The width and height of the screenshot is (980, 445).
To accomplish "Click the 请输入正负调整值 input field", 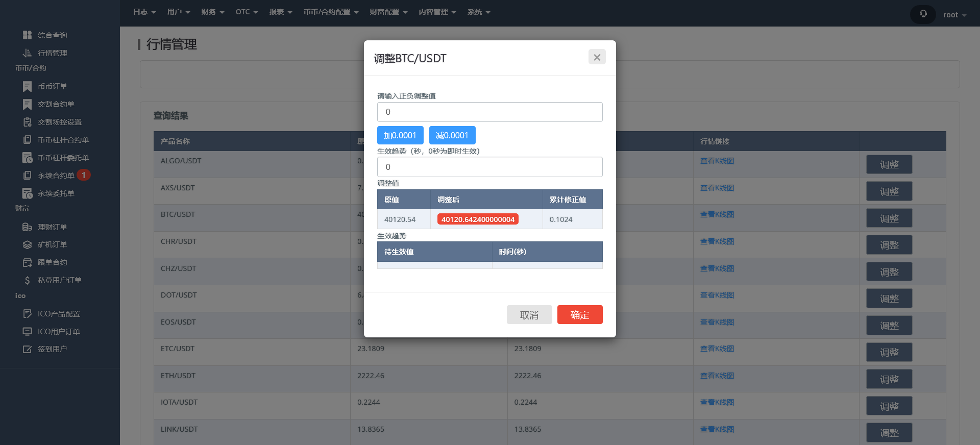I will coord(489,112).
